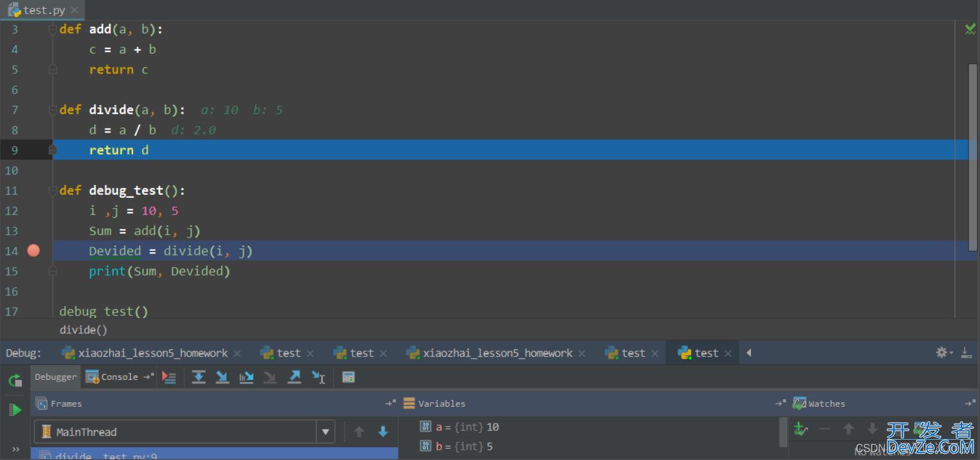Close the active test debug session tab
Viewport: 980px width, 460px height.
[728, 353]
